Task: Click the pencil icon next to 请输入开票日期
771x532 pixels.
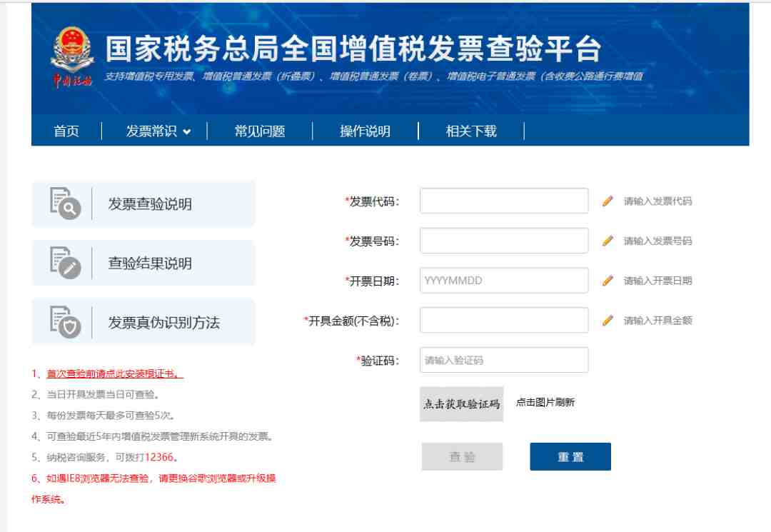Action: (x=608, y=281)
